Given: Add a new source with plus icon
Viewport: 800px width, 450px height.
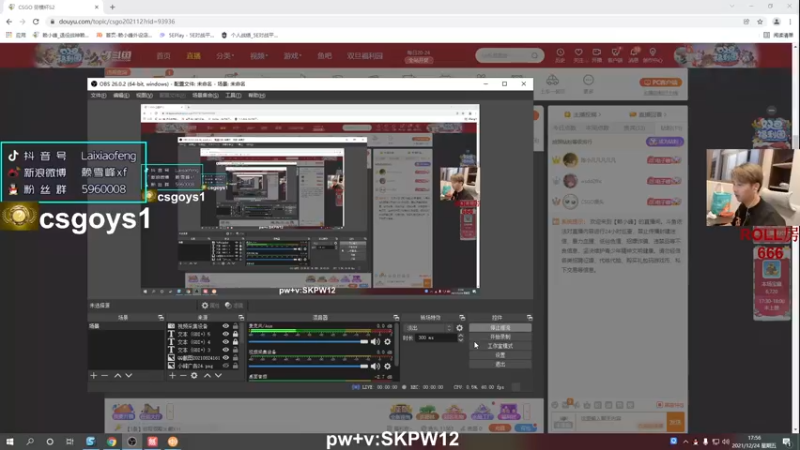Looking at the screenshot, I should [x=172, y=376].
